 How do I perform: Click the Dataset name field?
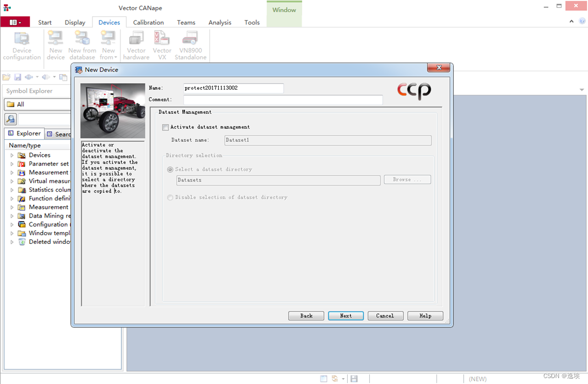[328, 140]
